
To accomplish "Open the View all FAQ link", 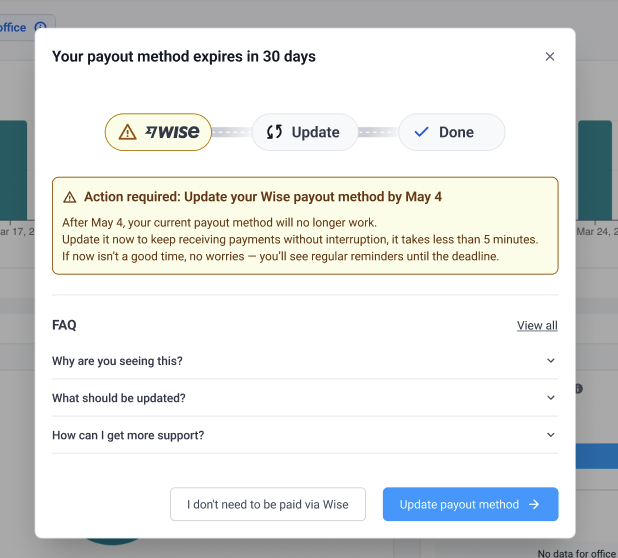I will click(537, 326).
